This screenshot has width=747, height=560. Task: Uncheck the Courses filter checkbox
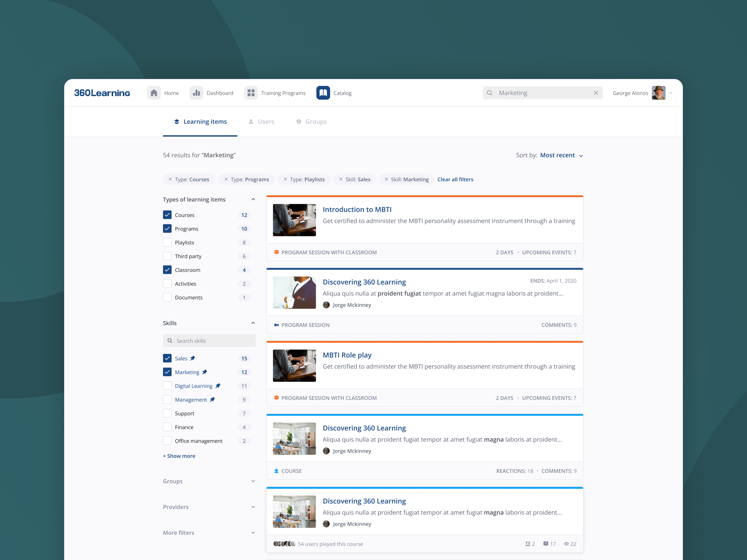(x=167, y=215)
